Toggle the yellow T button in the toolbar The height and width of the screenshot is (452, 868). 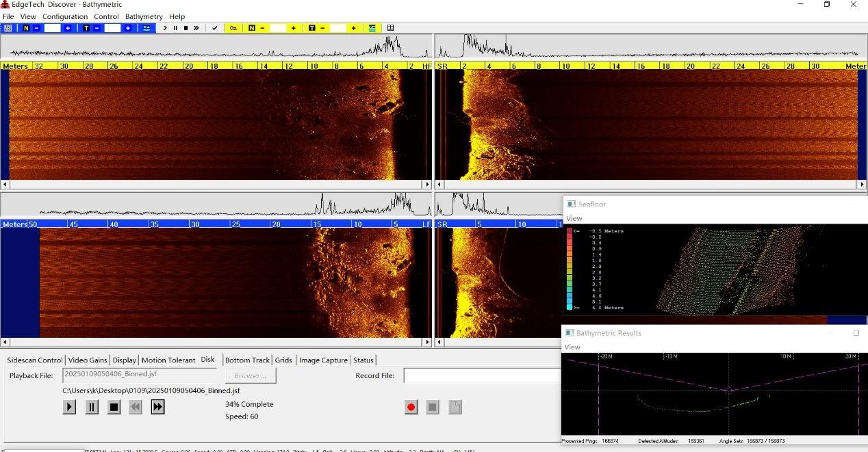[x=311, y=28]
